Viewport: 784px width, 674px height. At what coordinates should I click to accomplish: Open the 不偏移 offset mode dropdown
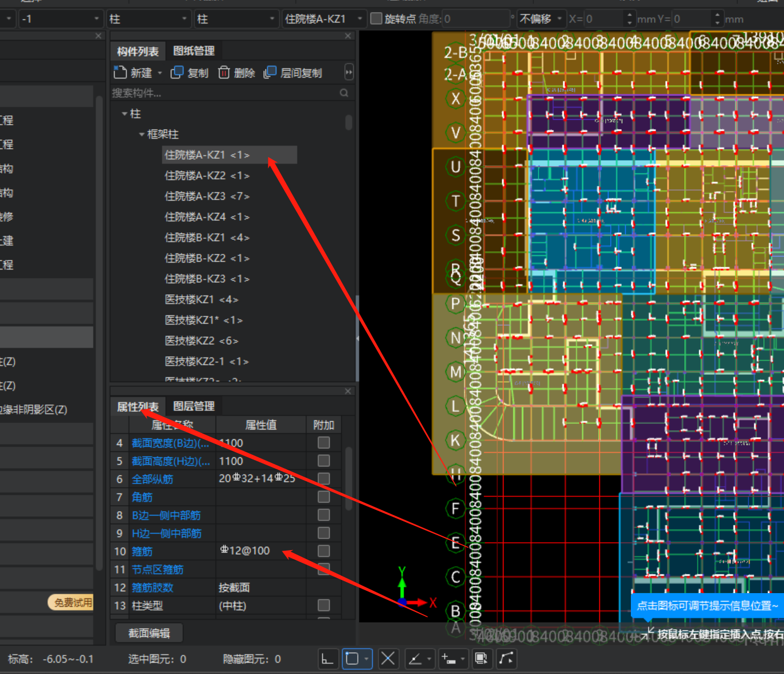[x=541, y=19]
